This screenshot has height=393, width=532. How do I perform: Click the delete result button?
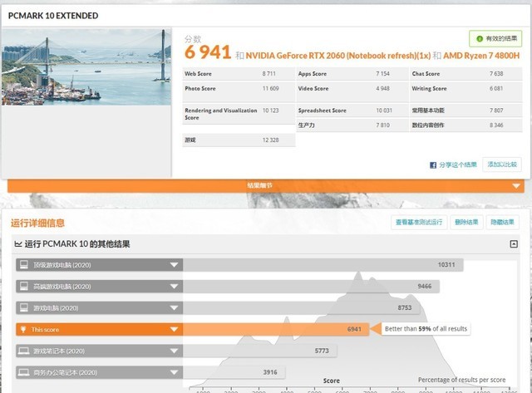tap(466, 223)
